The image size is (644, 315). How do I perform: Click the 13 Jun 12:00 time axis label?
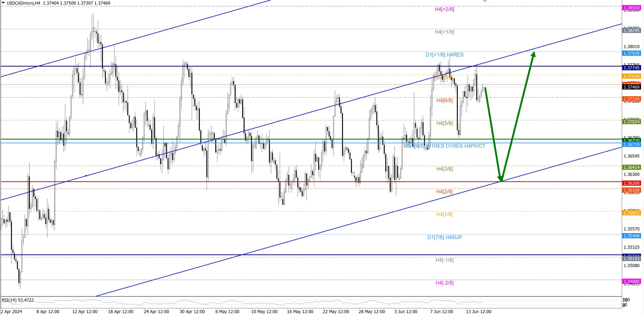coord(478,311)
